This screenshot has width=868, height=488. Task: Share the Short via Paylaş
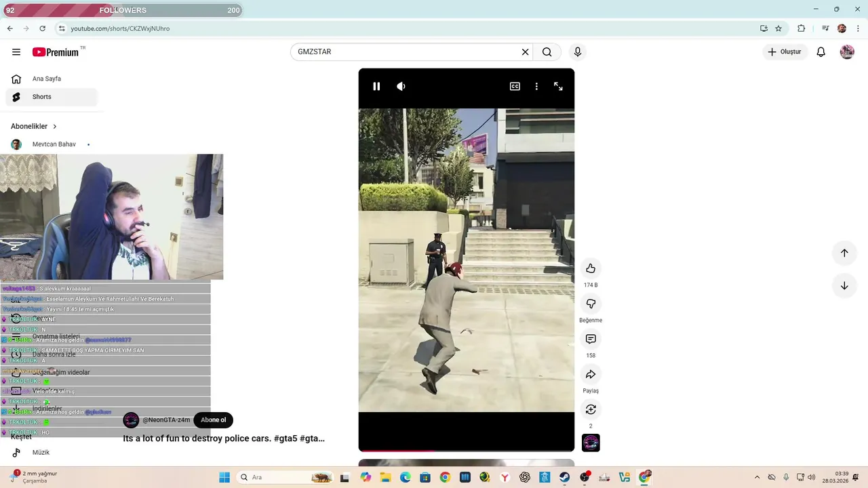tap(591, 374)
